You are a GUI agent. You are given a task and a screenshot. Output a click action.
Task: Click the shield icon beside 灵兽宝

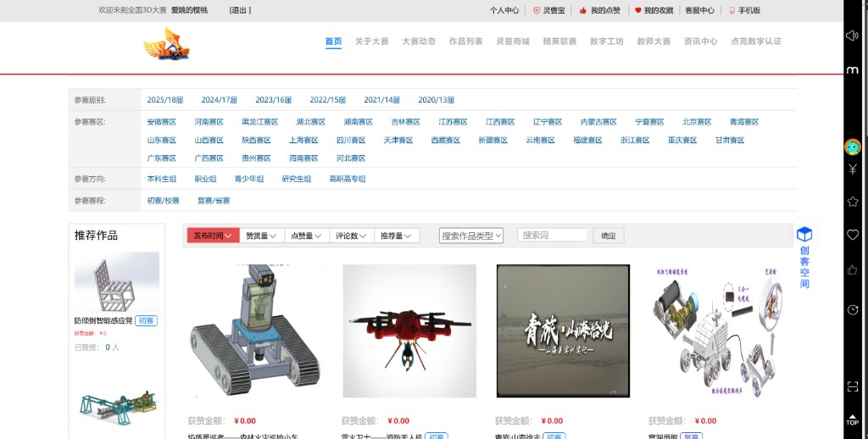coord(536,10)
